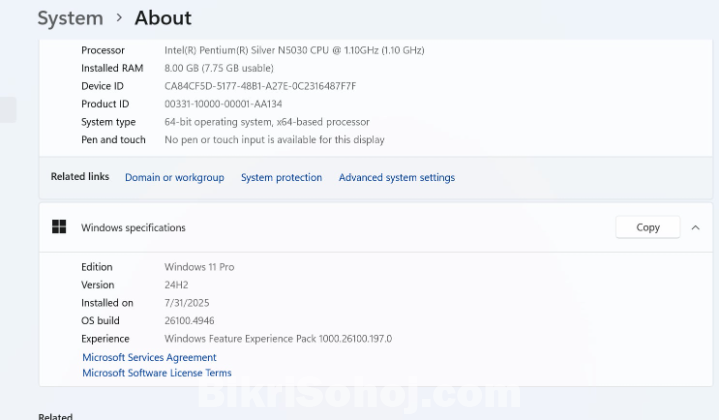Screen dimensions: 719x420
Task: Click the Processor label
Action: click(x=103, y=50)
